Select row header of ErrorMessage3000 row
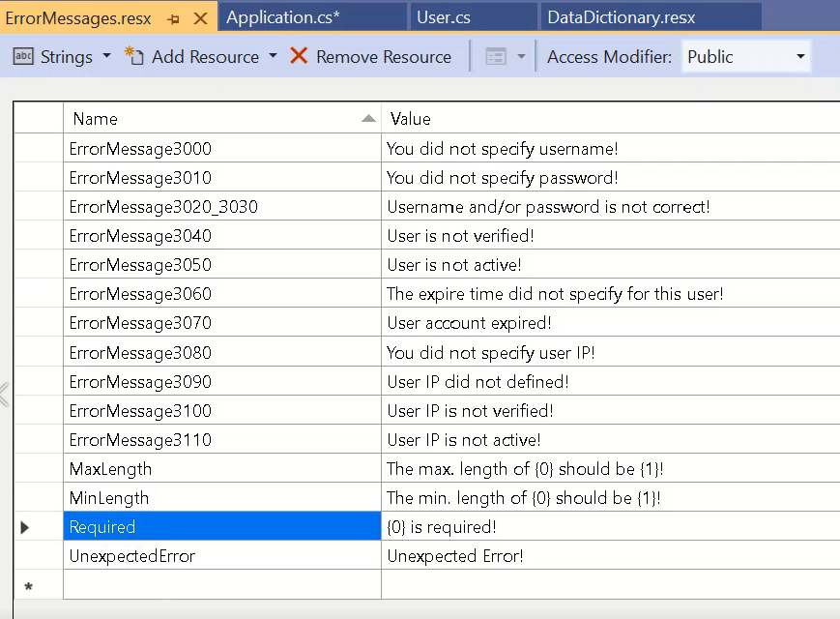Viewport: 840px width, 619px height. (38, 148)
